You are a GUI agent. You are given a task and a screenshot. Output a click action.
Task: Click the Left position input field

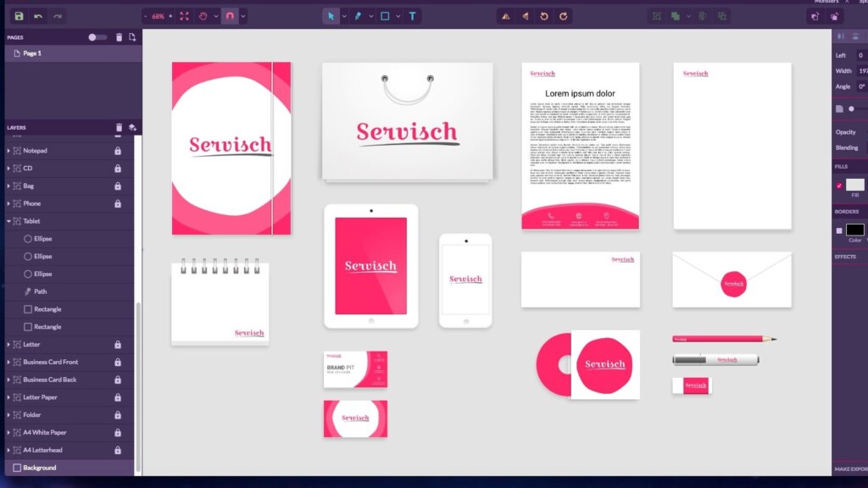pyautogui.click(x=861, y=55)
